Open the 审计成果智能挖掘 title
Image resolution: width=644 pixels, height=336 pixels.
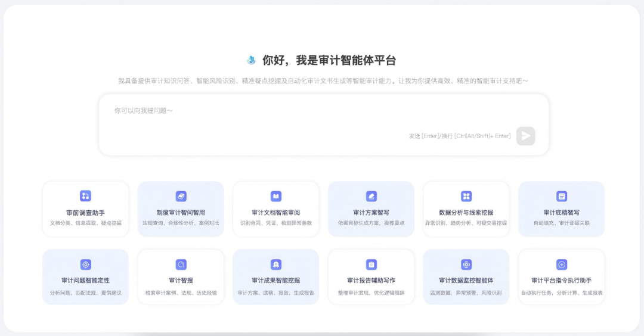pos(276,280)
